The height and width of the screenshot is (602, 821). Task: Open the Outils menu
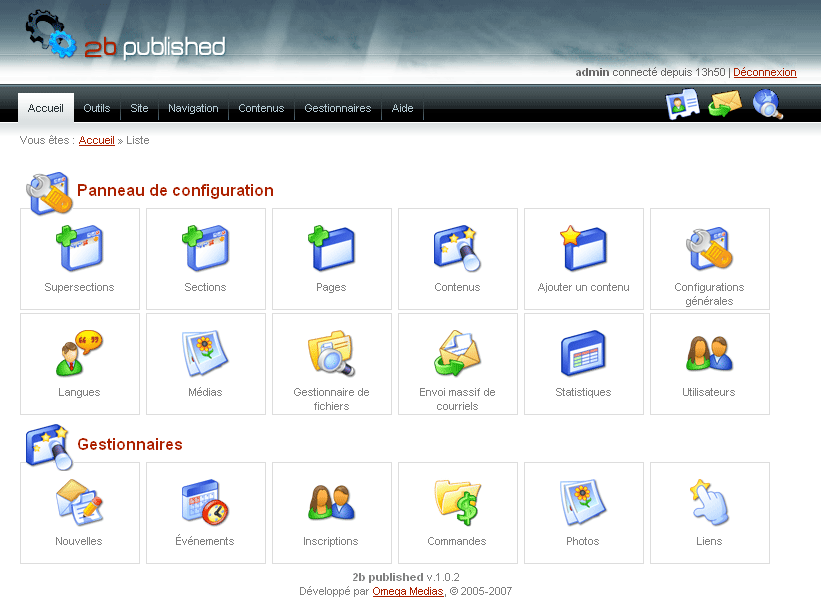[x=97, y=108]
